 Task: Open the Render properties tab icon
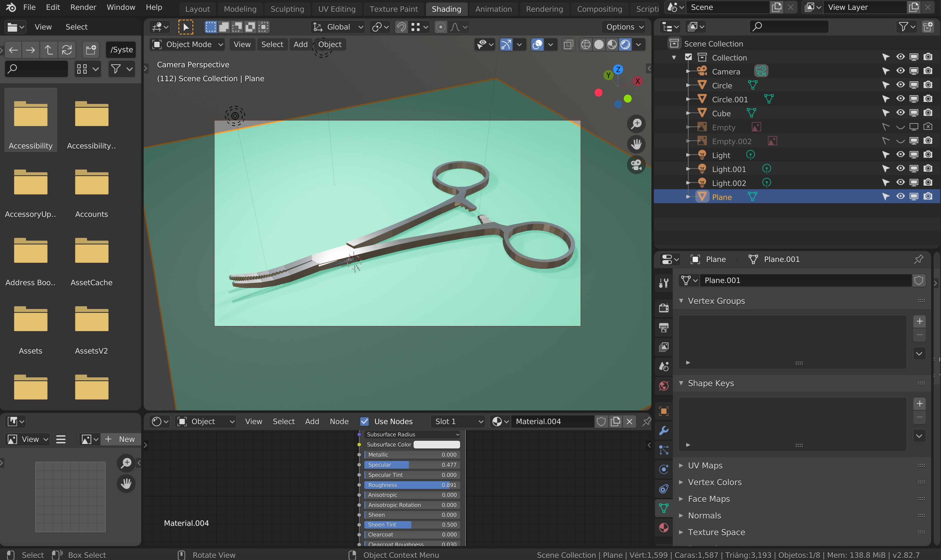tap(663, 308)
